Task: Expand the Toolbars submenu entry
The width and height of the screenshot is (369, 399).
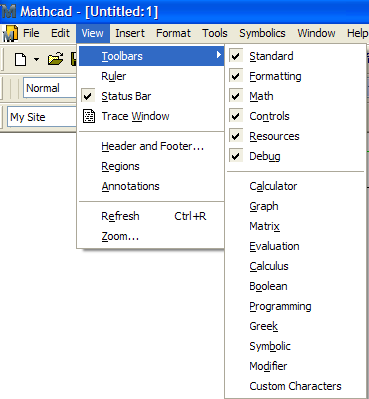Action: pos(151,56)
